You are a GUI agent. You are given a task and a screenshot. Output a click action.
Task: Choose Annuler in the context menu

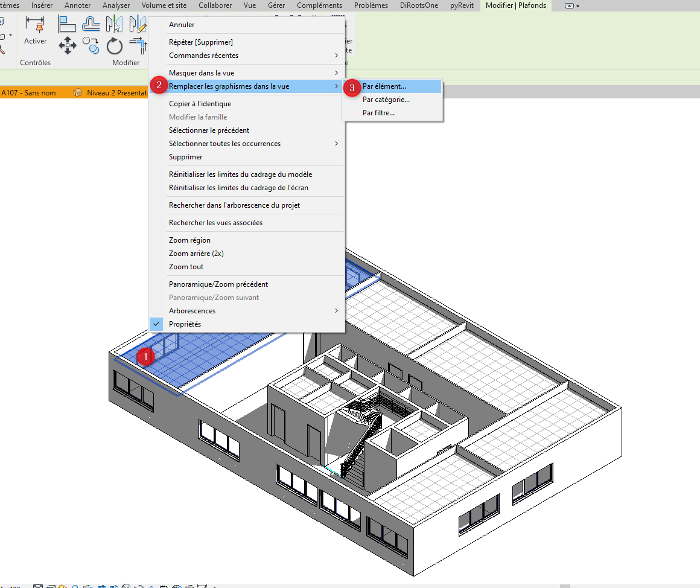point(246,25)
